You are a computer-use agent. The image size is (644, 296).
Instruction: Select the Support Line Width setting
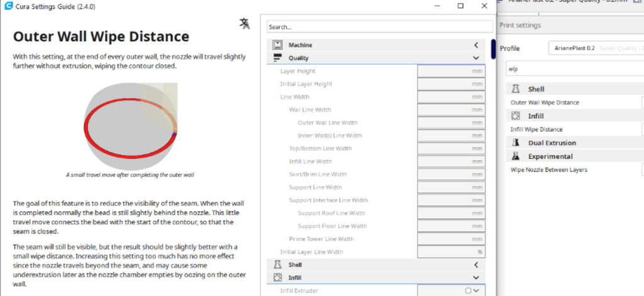[x=316, y=187]
